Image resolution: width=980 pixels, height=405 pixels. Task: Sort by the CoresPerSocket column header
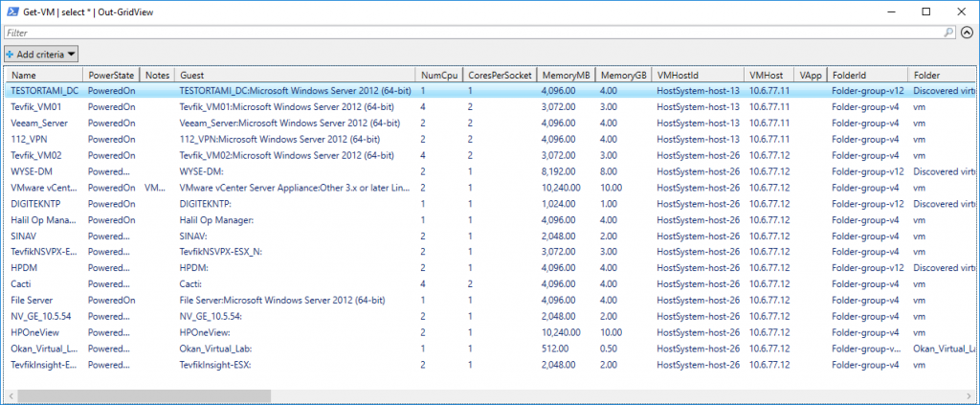(500, 75)
